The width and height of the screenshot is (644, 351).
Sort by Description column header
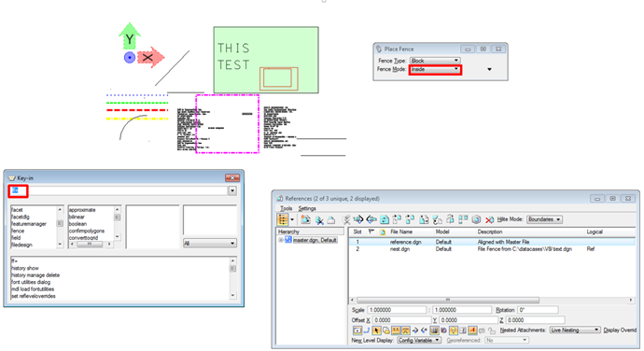[490, 232]
